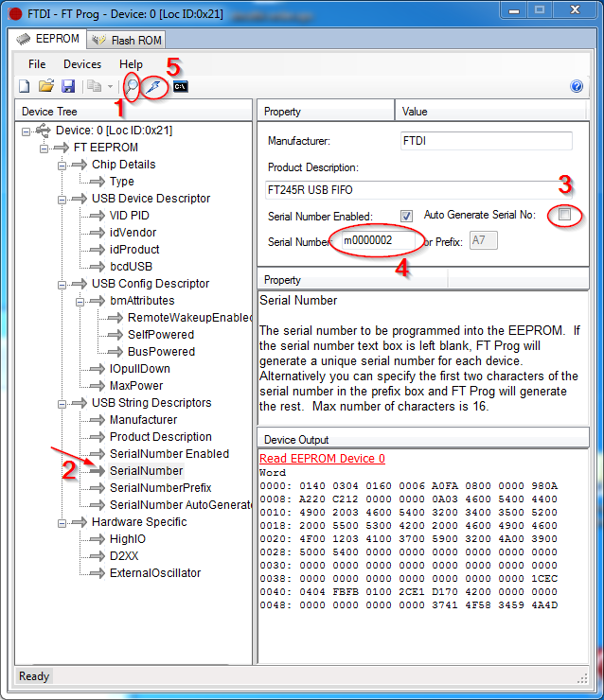Select the Manufacturer tree item
The image size is (604, 700).
click(143, 420)
